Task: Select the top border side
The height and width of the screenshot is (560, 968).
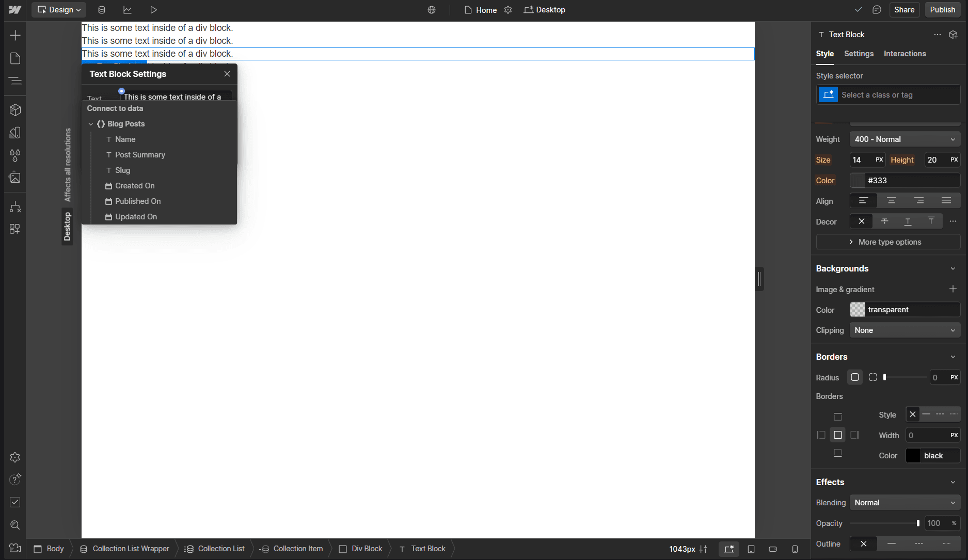Action: (838, 417)
